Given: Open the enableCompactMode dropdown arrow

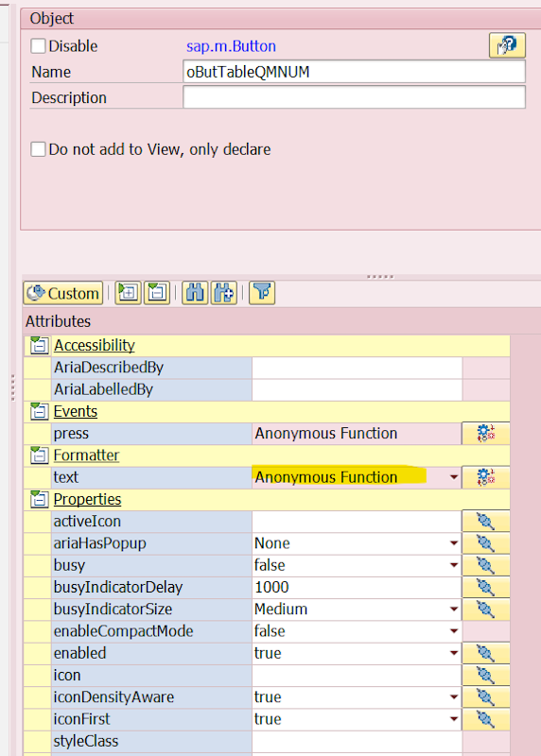Looking at the screenshot, I should 454,631.
